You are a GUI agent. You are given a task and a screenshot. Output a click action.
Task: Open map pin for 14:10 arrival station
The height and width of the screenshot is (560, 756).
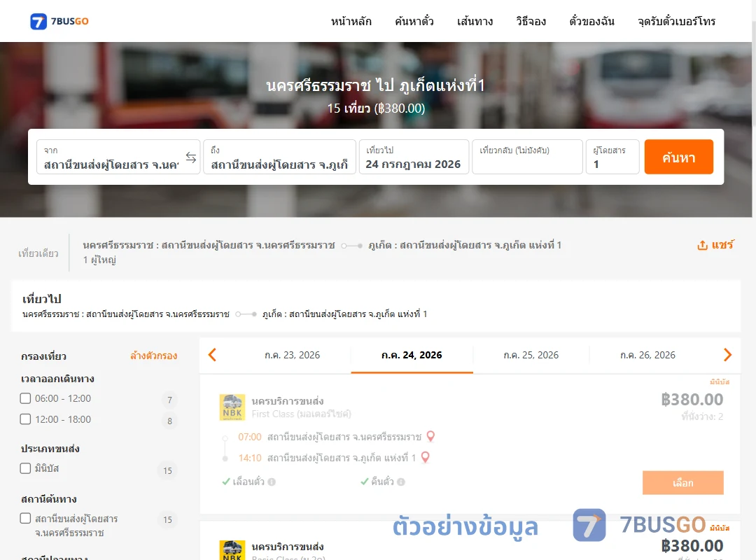426,457
